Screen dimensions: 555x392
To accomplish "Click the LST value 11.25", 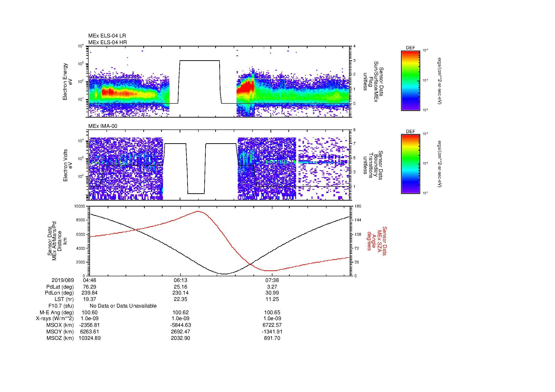I will [272, 299].
